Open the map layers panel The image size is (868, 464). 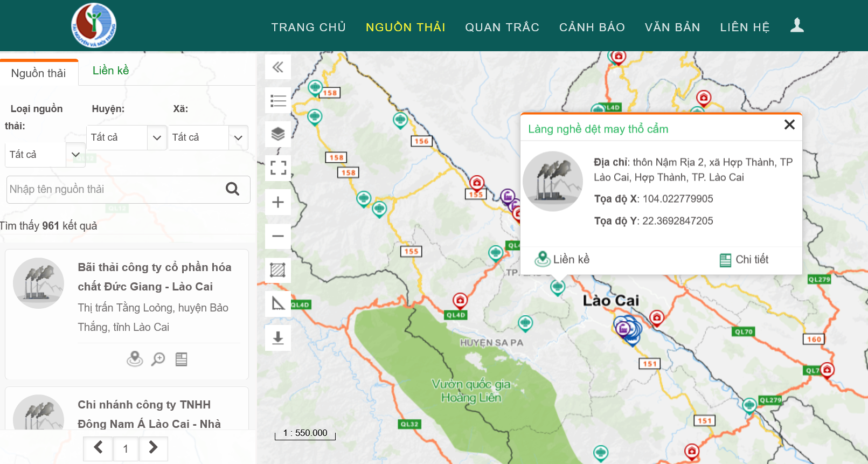point(278,134)
